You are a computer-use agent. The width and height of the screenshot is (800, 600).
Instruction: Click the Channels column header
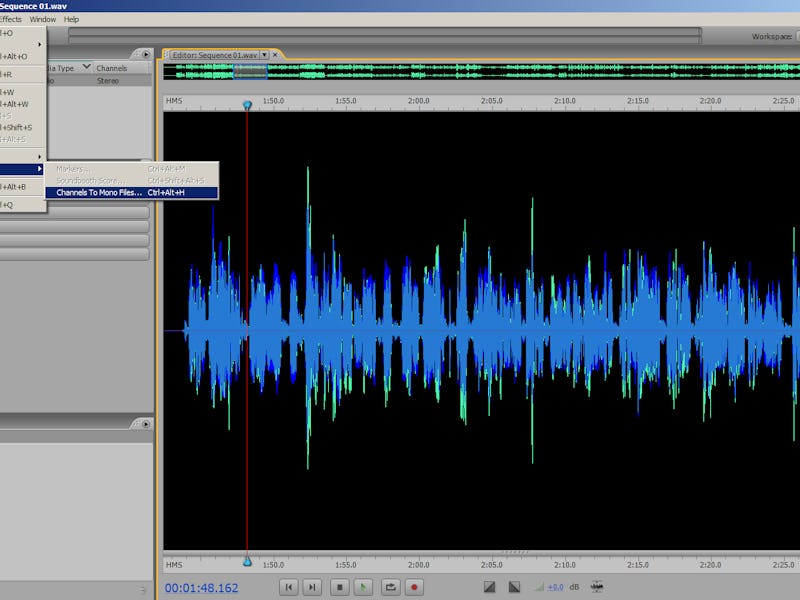pos(112,68)
